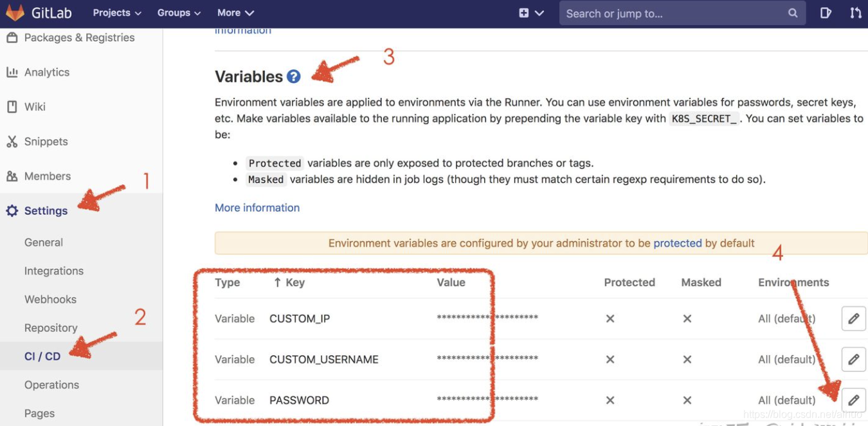Open General settings submenu item

[x=44, y=243]
